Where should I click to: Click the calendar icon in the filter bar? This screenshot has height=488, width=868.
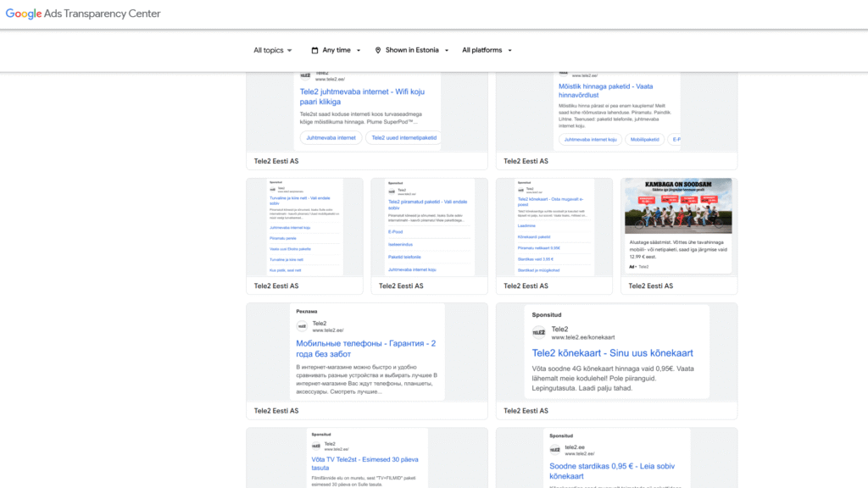click(314, 50)
